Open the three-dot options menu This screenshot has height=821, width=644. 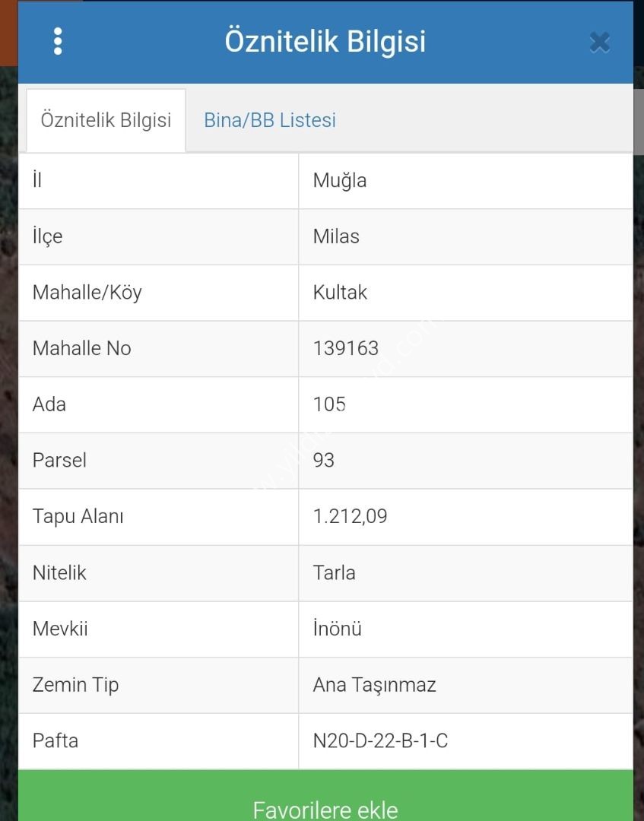(58, 41)
